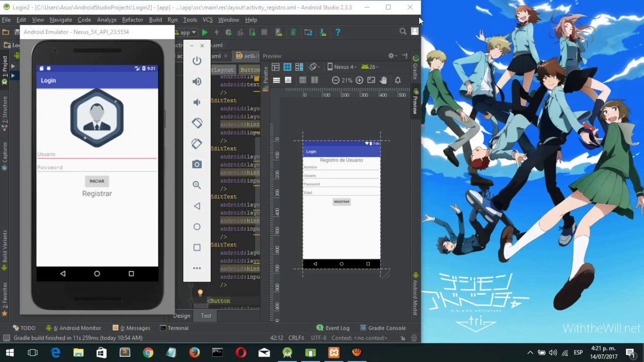644x362 pixels.
Task: Open the API 26 version dropdown
Action: 370,67
